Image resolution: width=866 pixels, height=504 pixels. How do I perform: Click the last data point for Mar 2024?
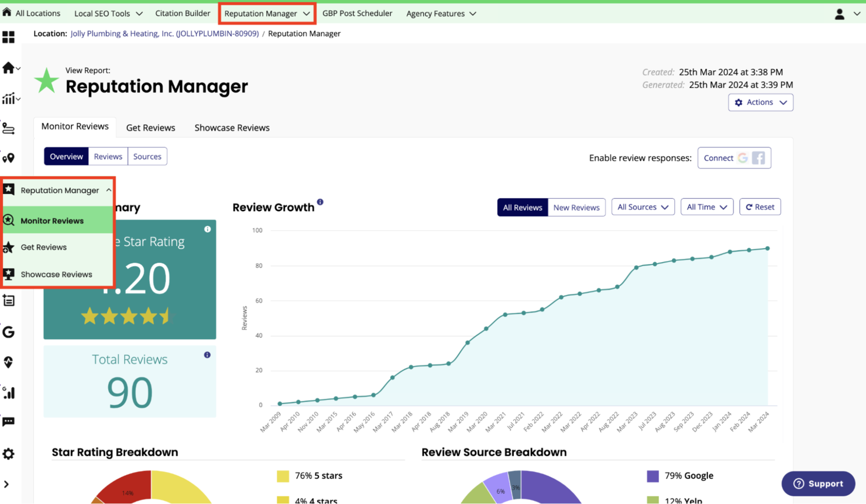pyautogui.click(x=768, y=248)
